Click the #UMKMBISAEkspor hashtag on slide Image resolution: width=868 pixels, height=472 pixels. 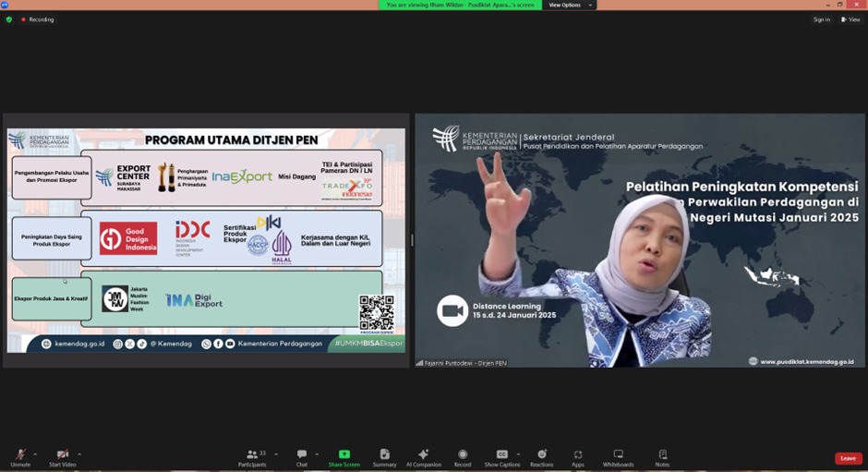[x=368, y=344]
